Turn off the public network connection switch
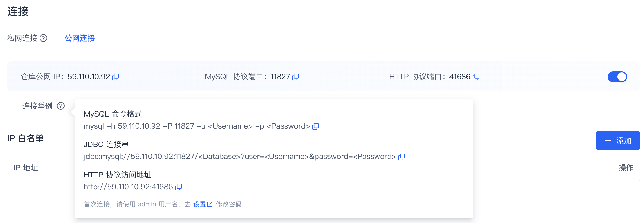This screenshot has height=223, width=644. point(617,77)
